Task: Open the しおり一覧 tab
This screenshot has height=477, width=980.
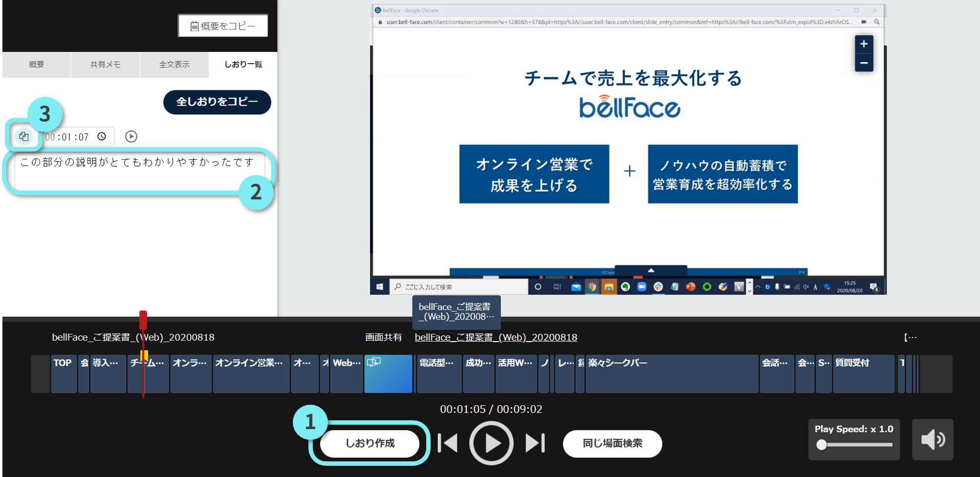Action: [x=243, y=65]
